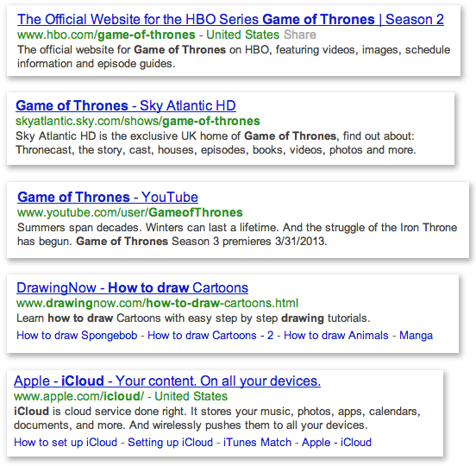Click skyatlantic.sky.com/shows/game-of-thrones URL
This screenshot has height=466, width=476.
point(138,121)
